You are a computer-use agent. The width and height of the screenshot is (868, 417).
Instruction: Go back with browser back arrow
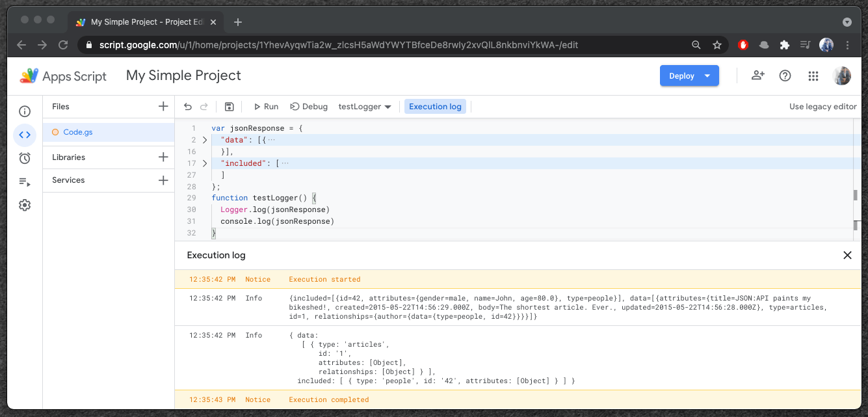click(x=21, y=45)
